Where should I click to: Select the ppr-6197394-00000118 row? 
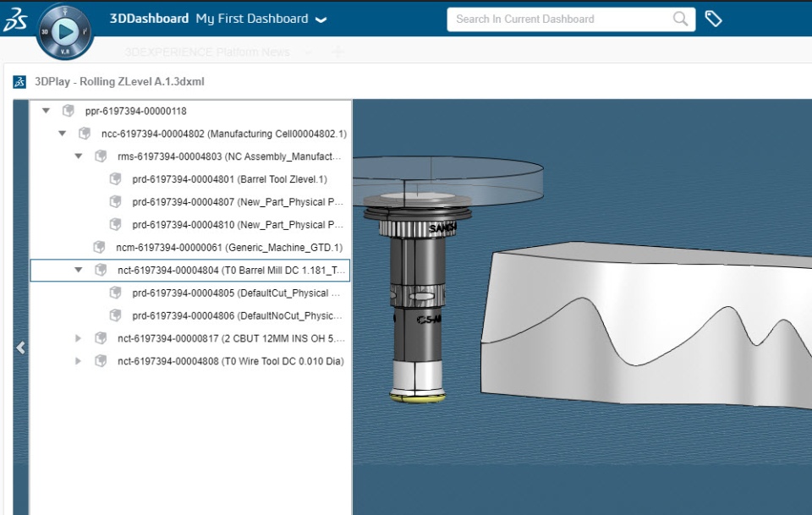(x=190, y=111)
